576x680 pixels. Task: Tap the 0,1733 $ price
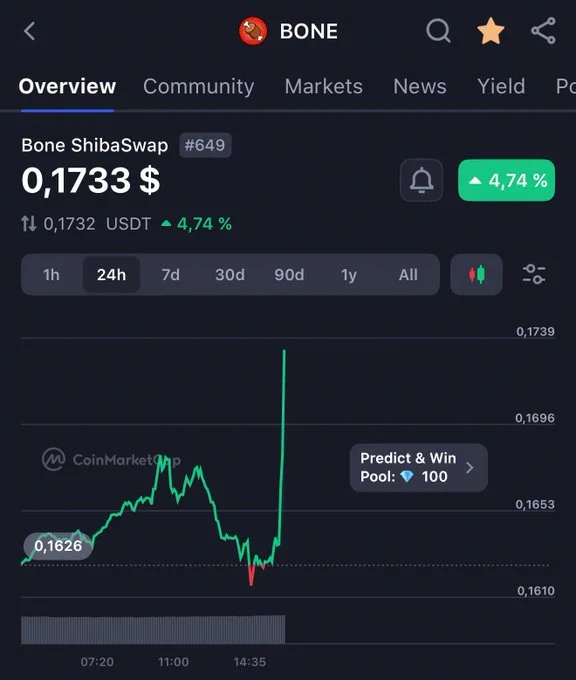pyautogui.click(x=91, y=180)
